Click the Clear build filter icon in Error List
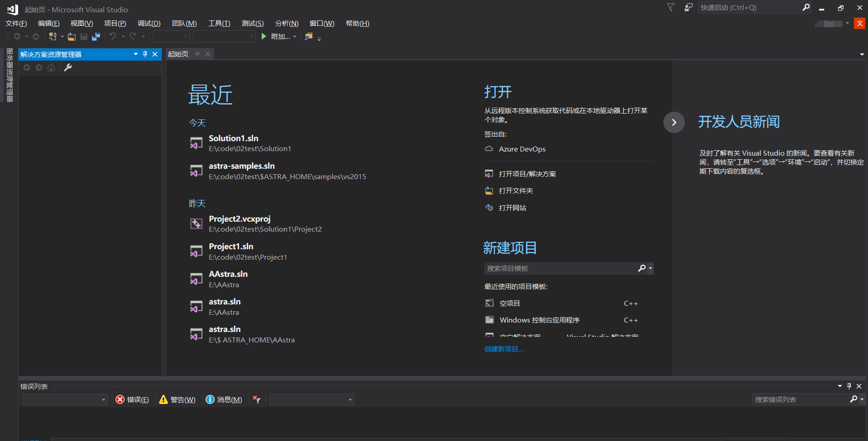 pyautogui.click(x=257, y=399)
